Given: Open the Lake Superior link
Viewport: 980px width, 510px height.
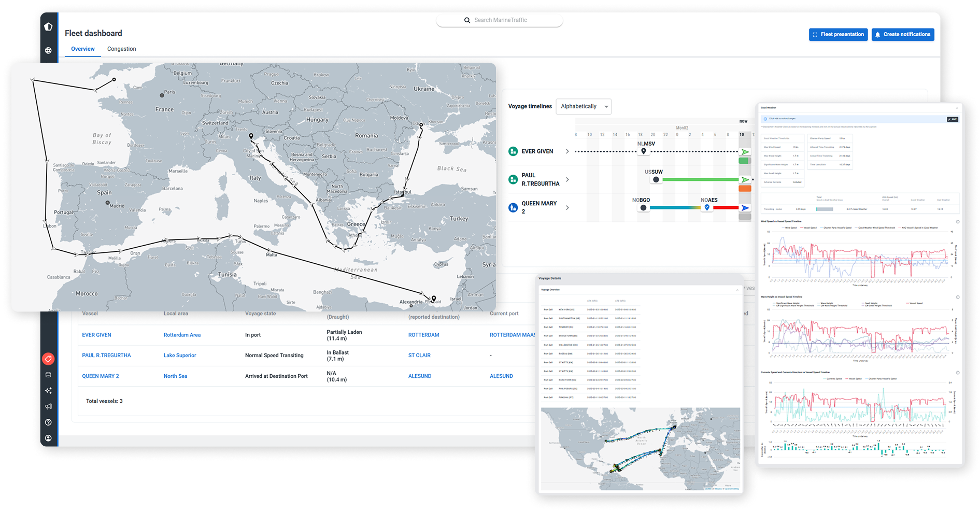Looking at the screenshot, I should tap(180, 356).
